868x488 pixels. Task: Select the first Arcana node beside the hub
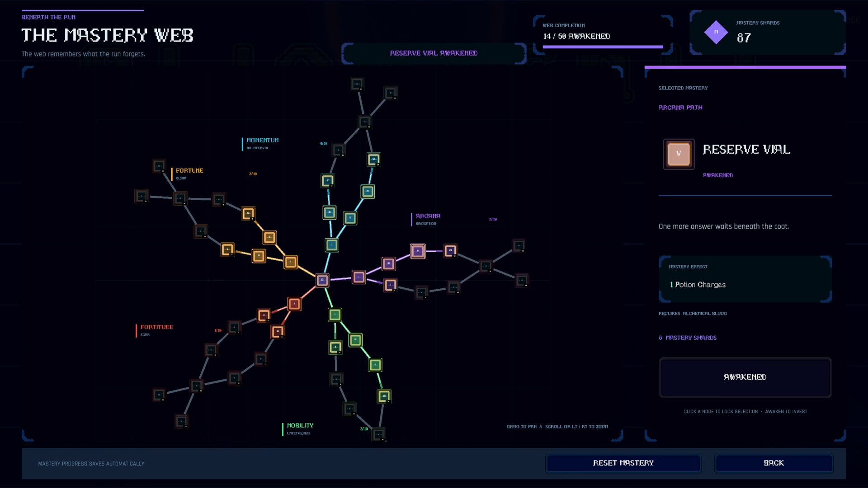click(359, 277)
